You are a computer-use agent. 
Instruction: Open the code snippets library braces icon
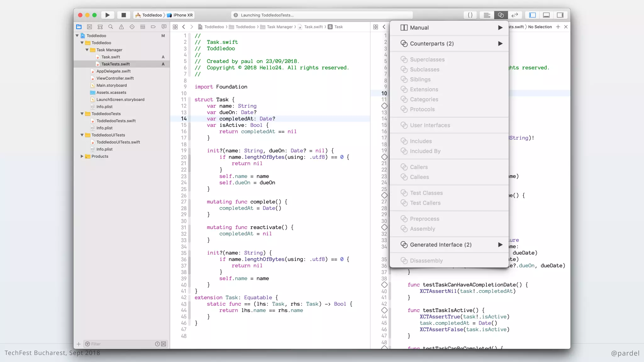[x=470, y=15]
